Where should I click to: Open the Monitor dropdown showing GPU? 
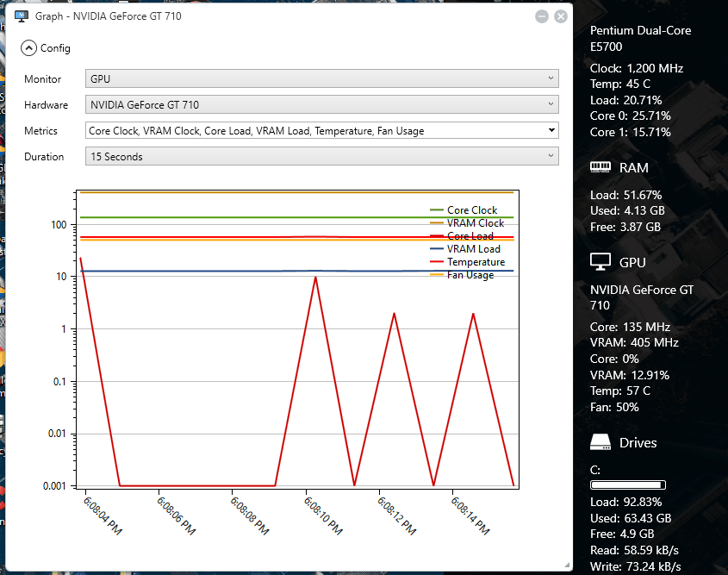[321, 78]
